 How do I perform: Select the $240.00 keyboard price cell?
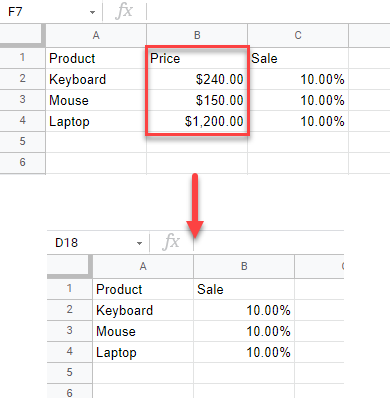197,79
